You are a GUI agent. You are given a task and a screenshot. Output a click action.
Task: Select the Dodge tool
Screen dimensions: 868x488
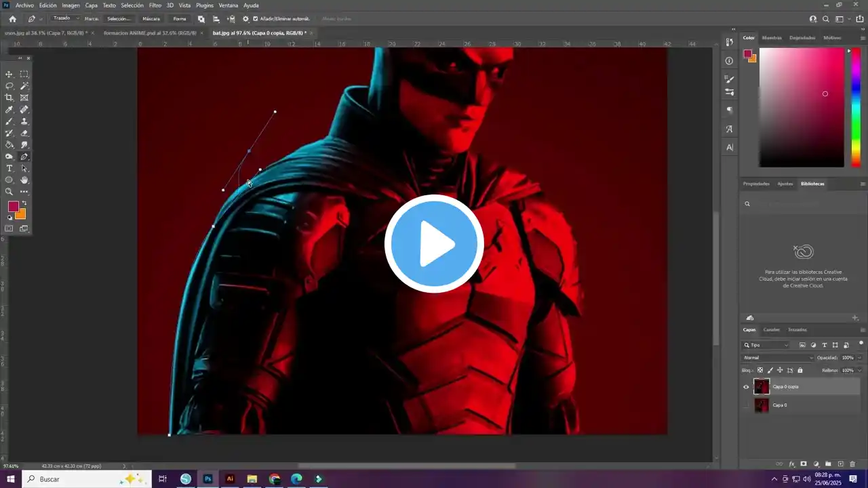9,157
